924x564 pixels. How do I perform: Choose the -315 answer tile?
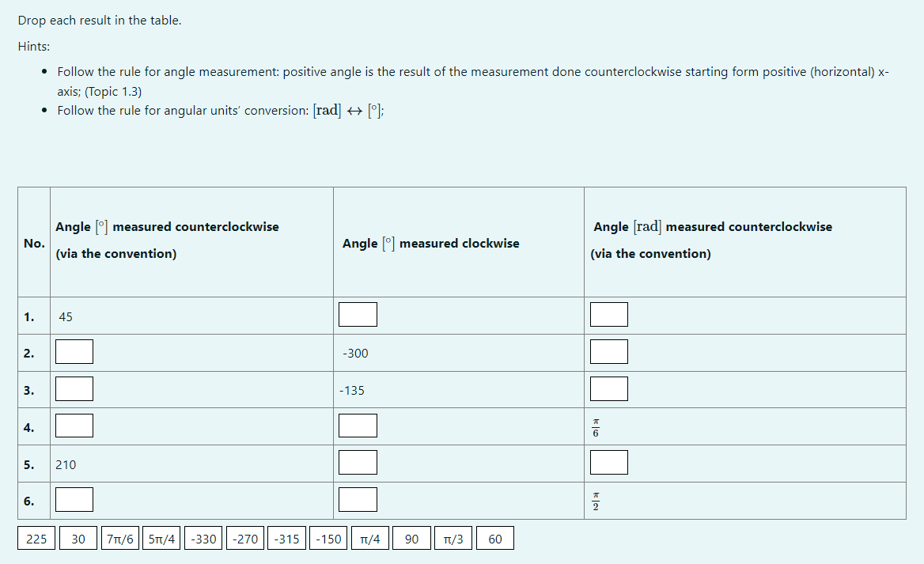[286, 538]
